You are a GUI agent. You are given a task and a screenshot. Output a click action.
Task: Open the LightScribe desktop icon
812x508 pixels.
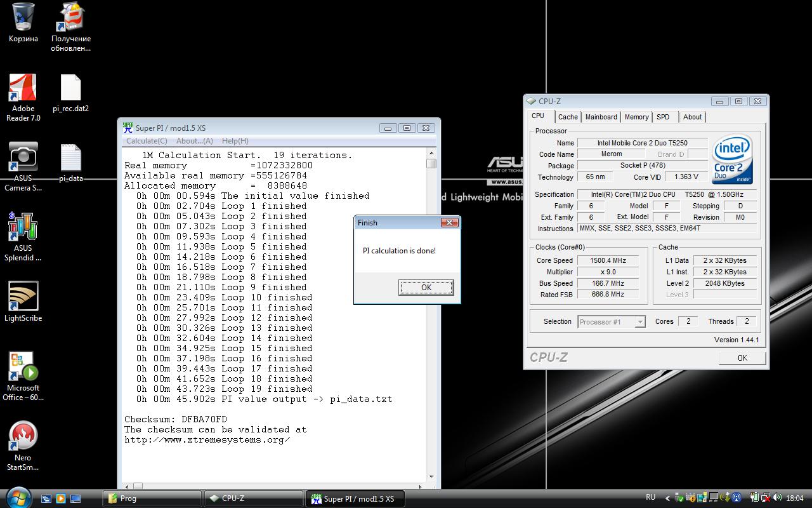23,302
